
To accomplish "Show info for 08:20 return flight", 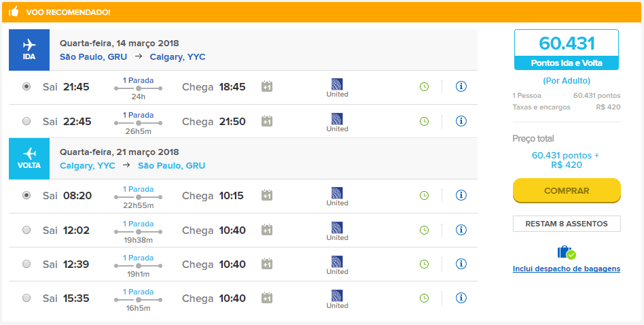I will pyautogui.click(x=461, y=195).
